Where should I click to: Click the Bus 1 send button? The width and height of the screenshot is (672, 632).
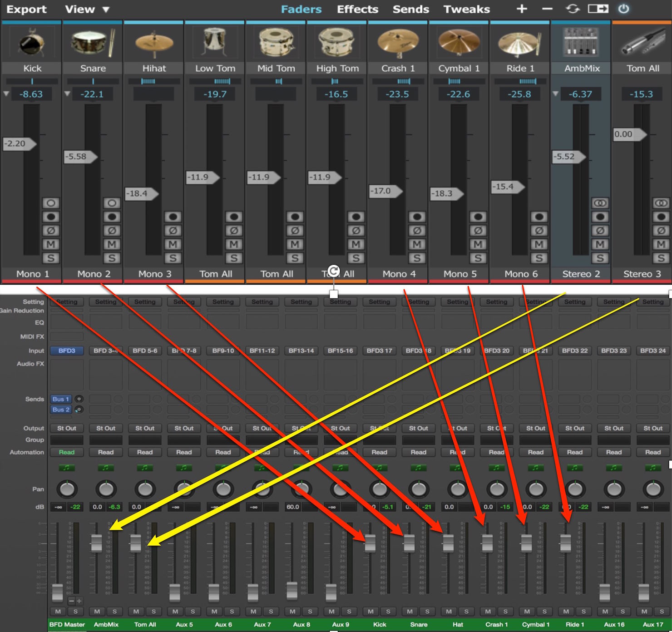pyautogui.click(x=61, y=399)
